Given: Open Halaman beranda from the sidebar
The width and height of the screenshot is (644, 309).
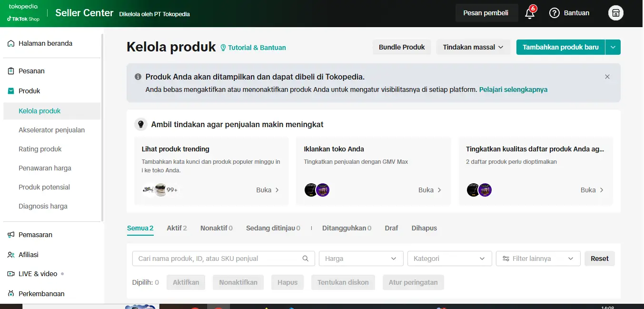Looking at the screenshot, I should [45, 43].
